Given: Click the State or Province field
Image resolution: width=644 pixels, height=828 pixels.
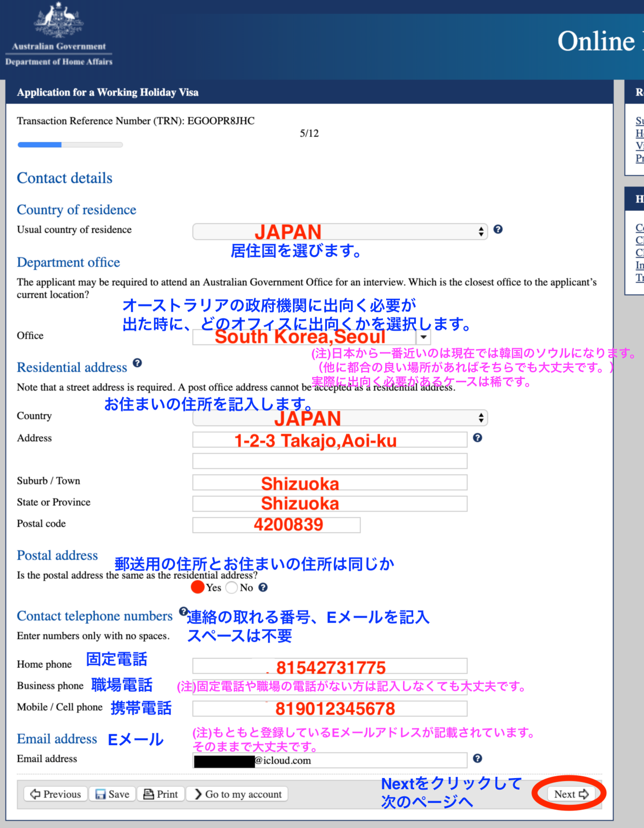Looking at the screenshot, I should point(330,504).
